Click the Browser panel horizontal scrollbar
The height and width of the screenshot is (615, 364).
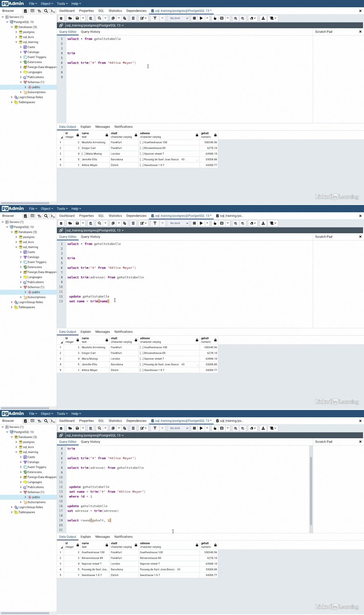[25, 203]
